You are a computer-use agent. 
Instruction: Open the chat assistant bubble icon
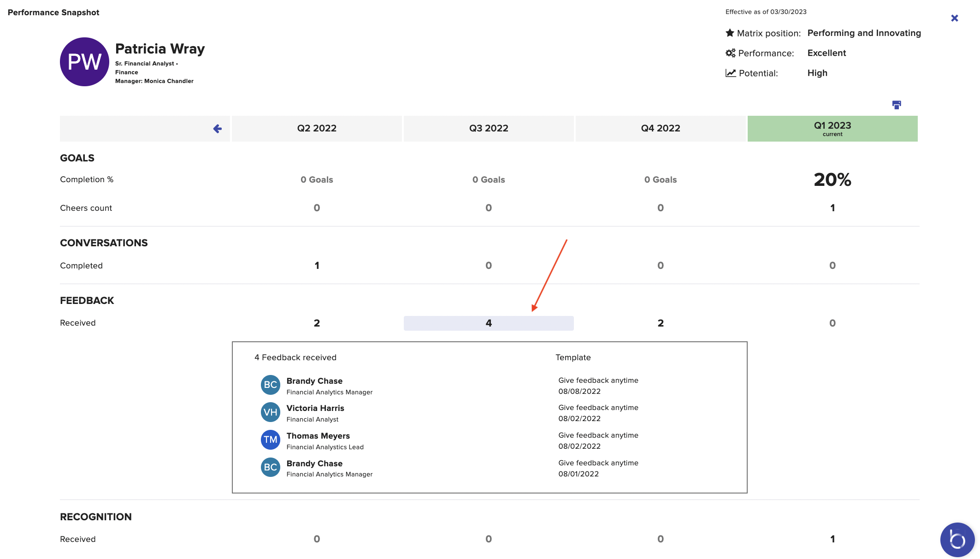[957, 539]
